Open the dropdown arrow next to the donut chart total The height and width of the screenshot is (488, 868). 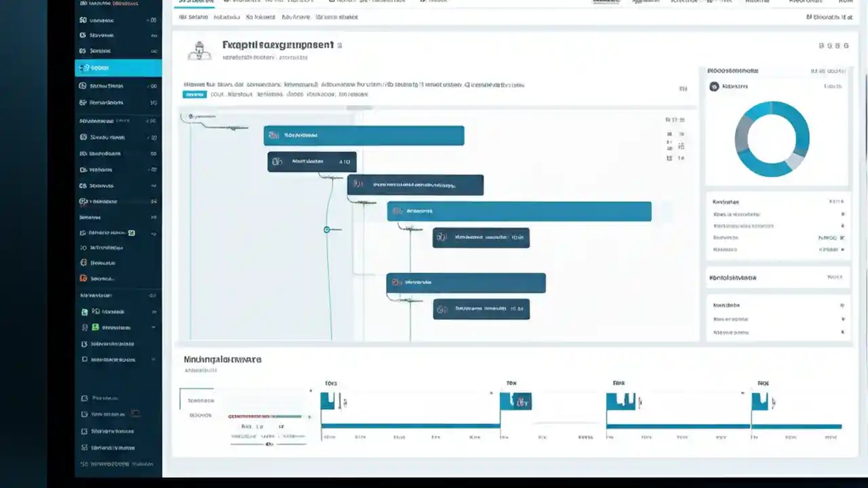tap(841, 70)
